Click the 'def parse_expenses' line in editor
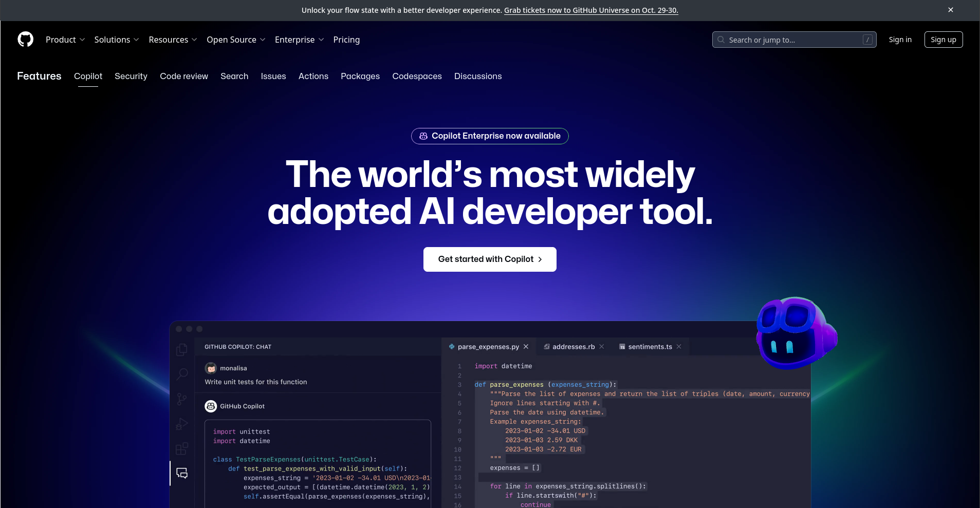The height and width of the screenshot is (508, 980). coord(545,385)
